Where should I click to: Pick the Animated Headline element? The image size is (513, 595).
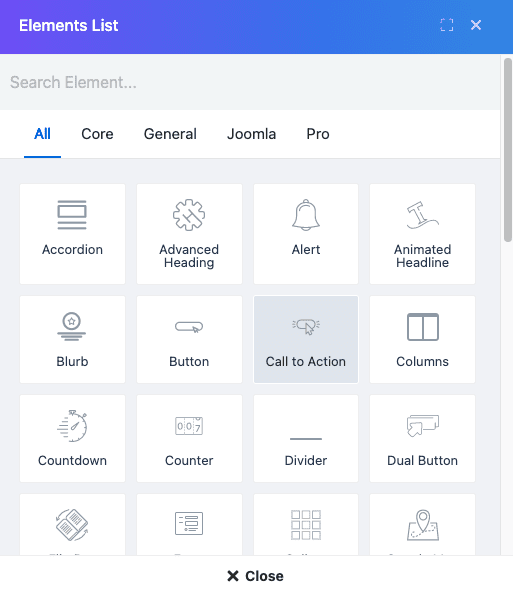(422, 234)
